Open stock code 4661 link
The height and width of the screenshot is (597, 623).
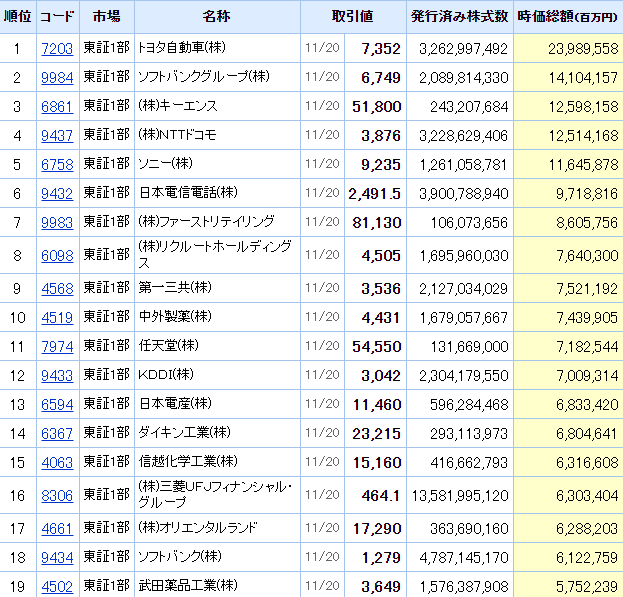click(57, 528)
